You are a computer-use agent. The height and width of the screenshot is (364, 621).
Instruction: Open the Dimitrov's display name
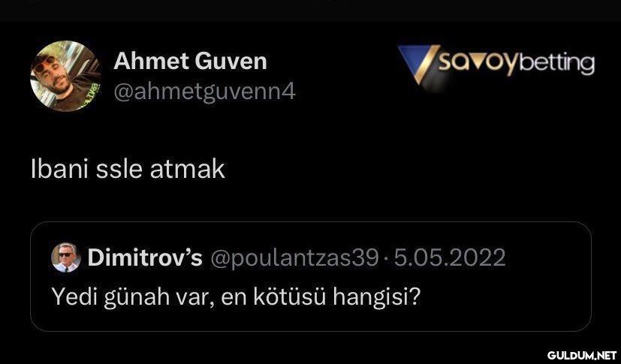[145, 258]
